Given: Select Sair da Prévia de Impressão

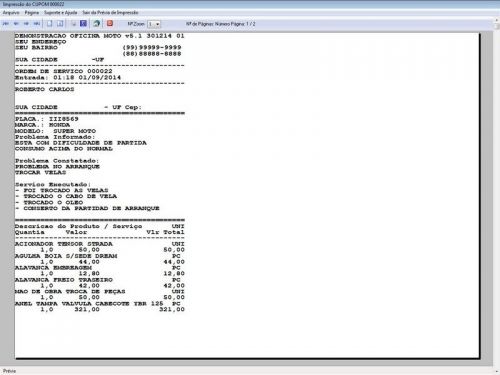Looking at the screenshot, I should [110, 13].
